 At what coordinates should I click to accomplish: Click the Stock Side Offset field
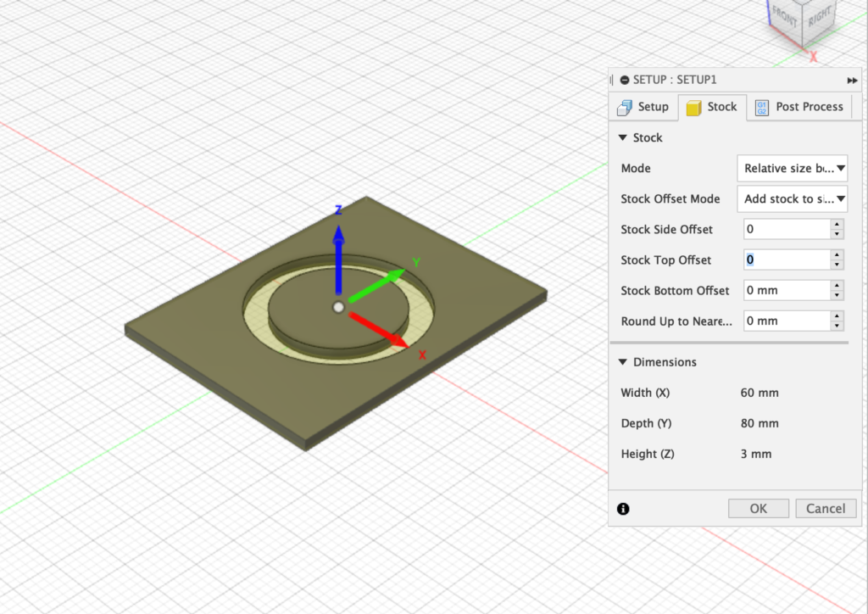tap(787, 229)
